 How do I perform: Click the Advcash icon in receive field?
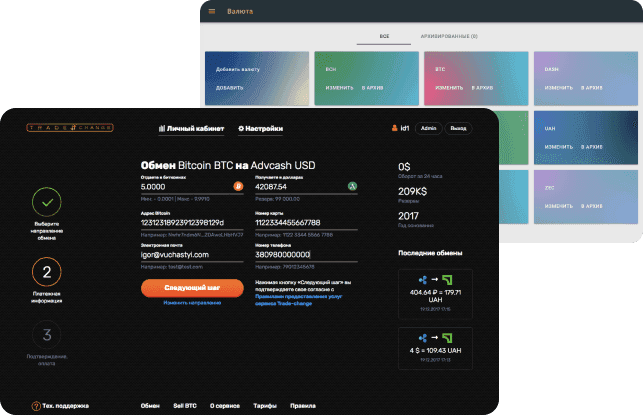[x=352, y=186]
